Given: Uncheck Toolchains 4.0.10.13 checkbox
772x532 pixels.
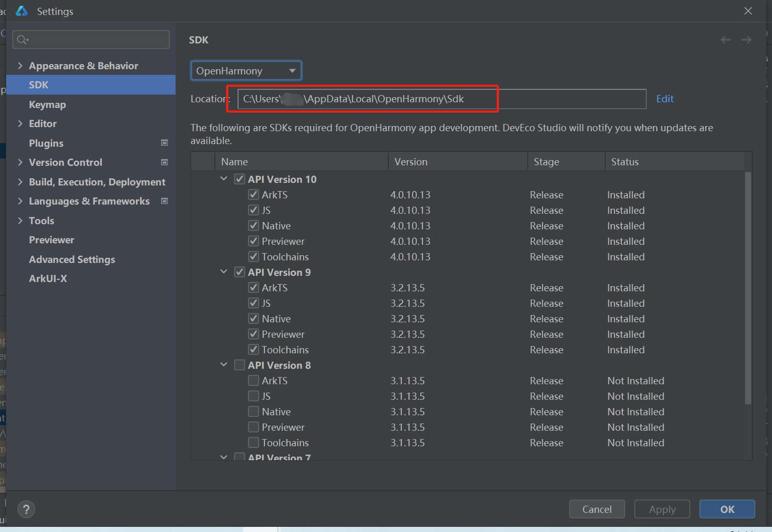Looking at the screenshot, I should point(254,257).
